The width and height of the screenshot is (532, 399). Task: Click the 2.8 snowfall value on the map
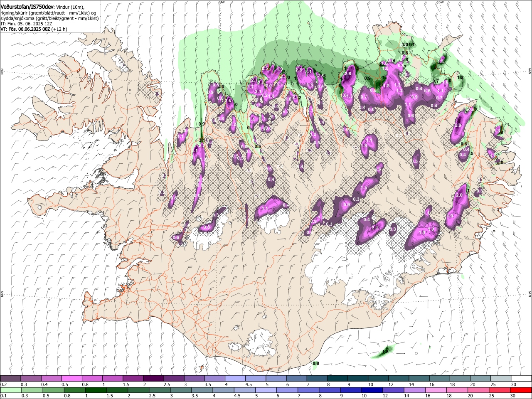[x=348, y=74]
